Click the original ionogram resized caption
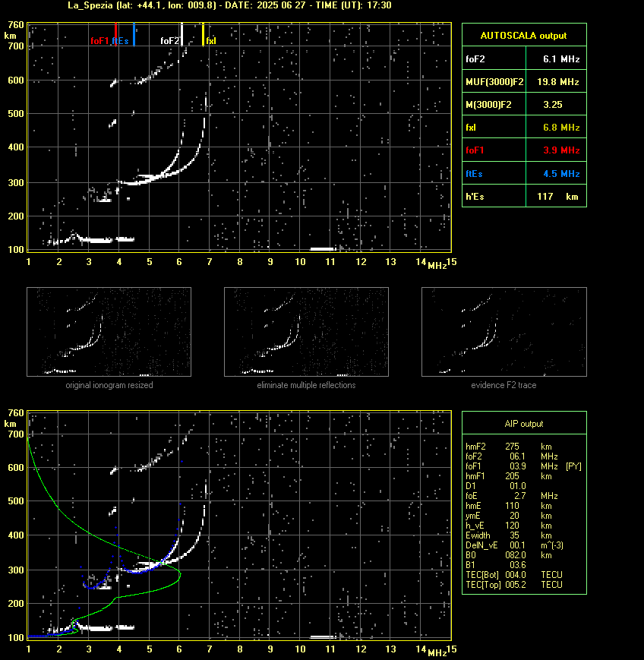The image size is (644, 660). coord(109,385)
